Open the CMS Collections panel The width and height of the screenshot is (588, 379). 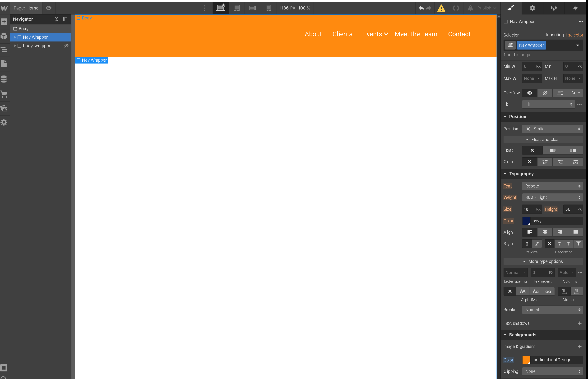(x=4, y=79)
